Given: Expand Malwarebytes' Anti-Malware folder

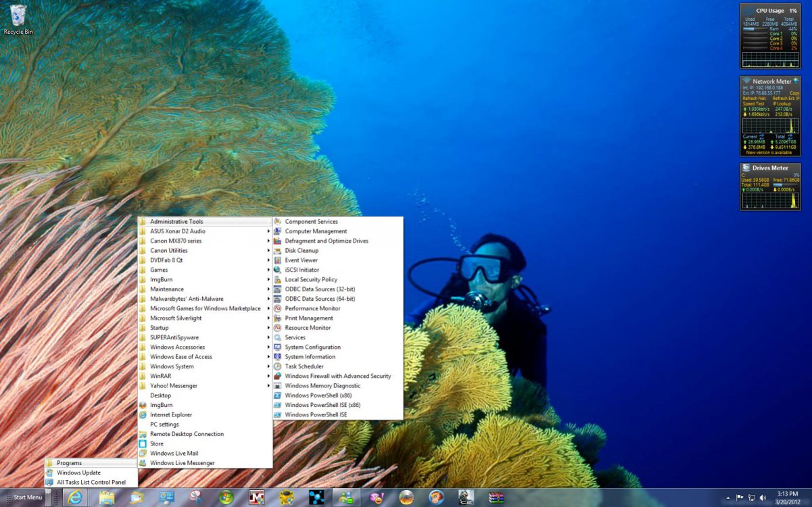Looking at the screenshot, I should 205,299.
